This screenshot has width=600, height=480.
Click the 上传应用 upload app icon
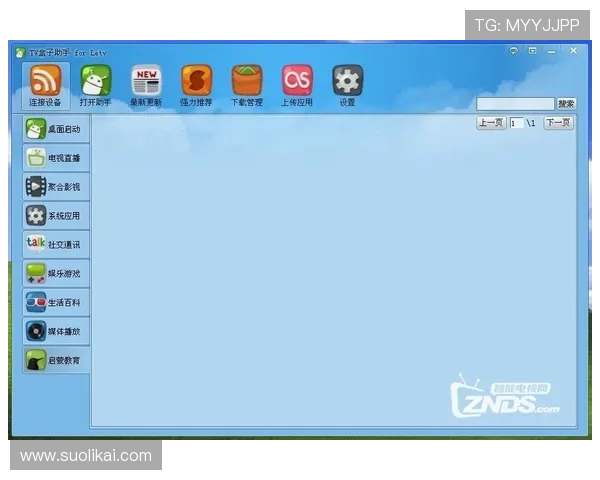297,86
